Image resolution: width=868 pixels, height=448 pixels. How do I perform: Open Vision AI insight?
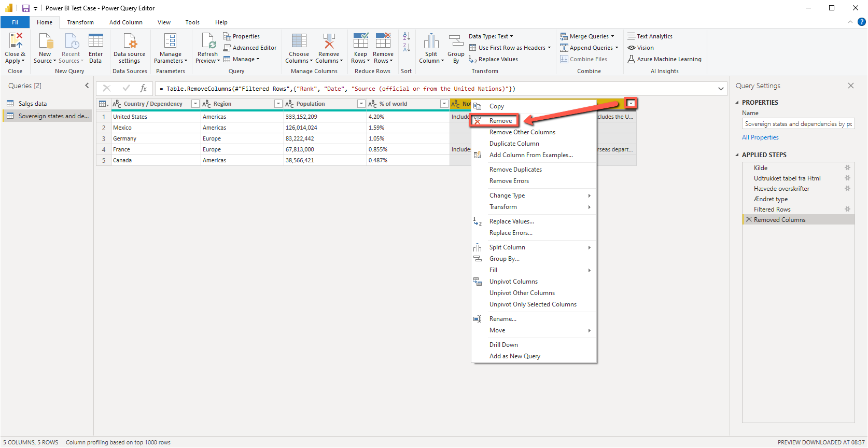pos(641,48)
